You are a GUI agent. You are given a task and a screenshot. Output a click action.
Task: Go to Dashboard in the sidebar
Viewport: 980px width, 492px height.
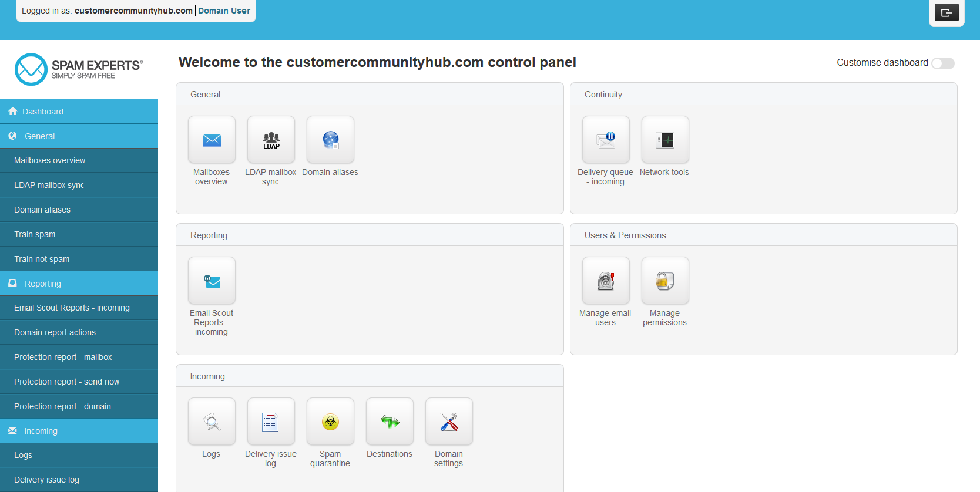pyautogui.click(x=42, y=112)
